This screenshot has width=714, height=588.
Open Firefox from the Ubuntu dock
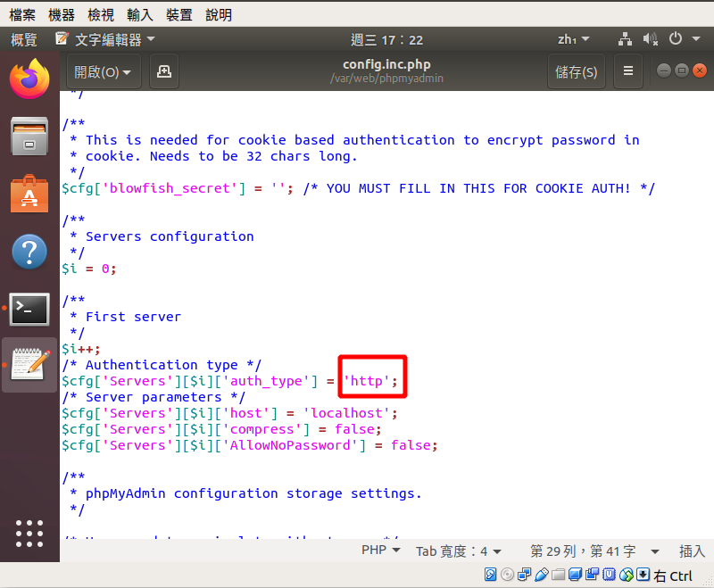(29, 79)
